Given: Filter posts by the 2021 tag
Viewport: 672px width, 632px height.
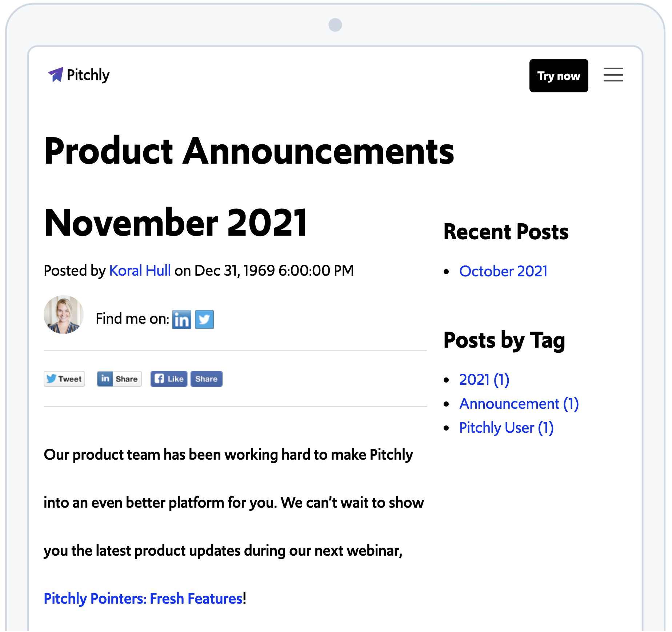Looking at the screenshot, I should 484,380.
